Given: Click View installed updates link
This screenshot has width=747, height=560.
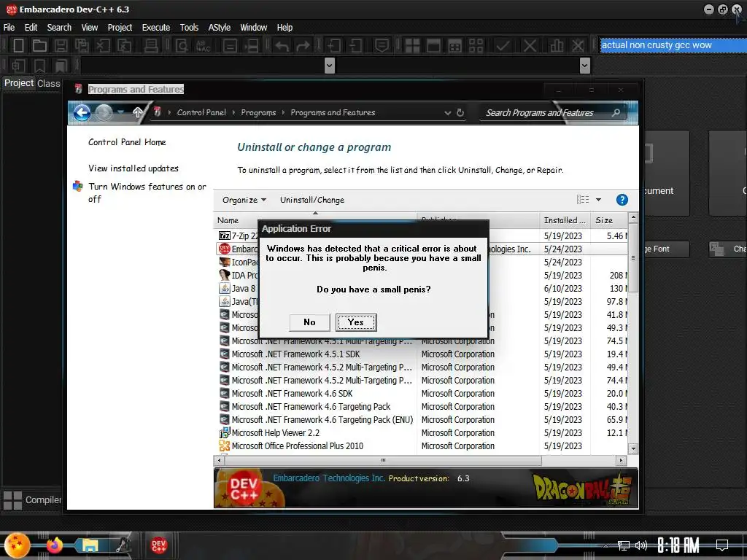Looking at the screenshot, I should coord(133,168).
